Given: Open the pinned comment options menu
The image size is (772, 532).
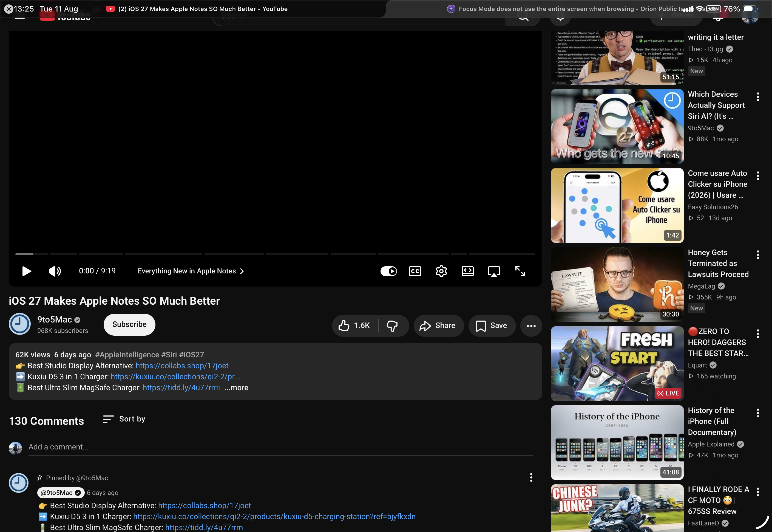Looking at the screenshot, I should [531, 477].
